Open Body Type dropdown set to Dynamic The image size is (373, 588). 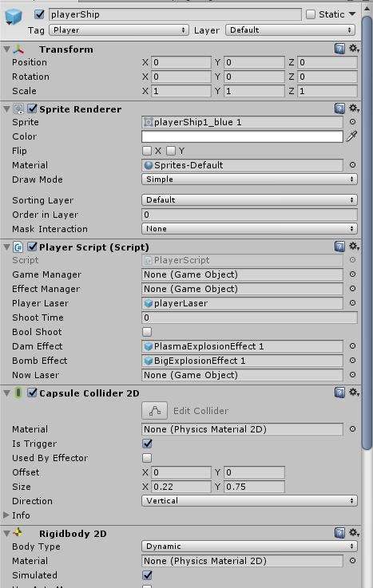click(x=249, y=547)
